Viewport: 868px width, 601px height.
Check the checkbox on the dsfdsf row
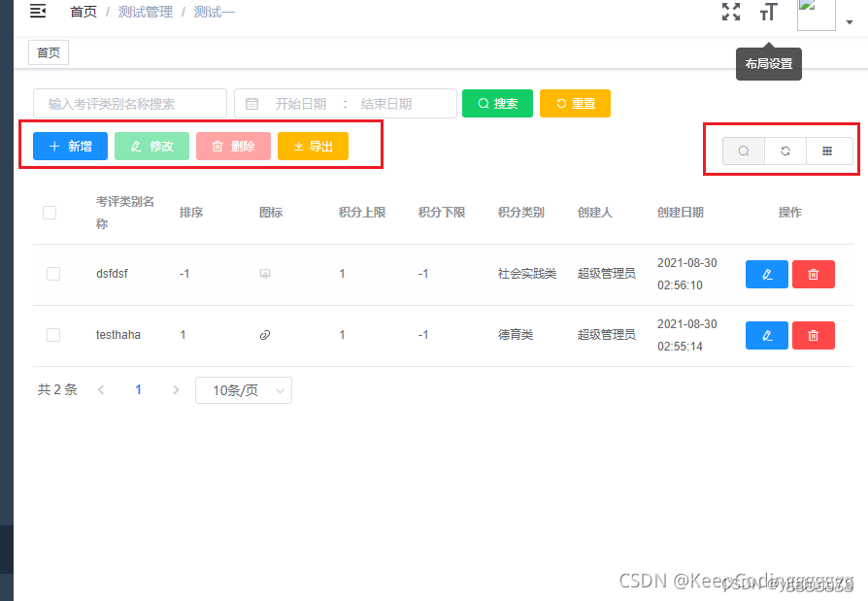click(53, 274)
